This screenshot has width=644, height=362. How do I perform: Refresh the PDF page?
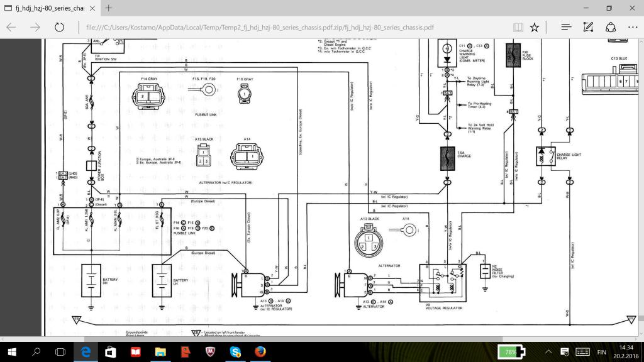click(x=59, y=27)
